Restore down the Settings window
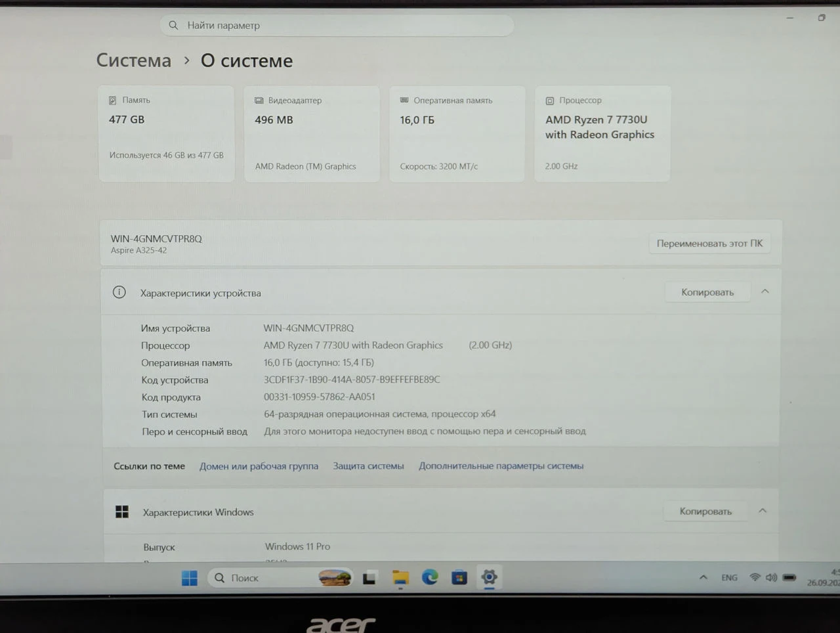The width and height of the screenshot is (840, 633). click(x=822, y=18)
